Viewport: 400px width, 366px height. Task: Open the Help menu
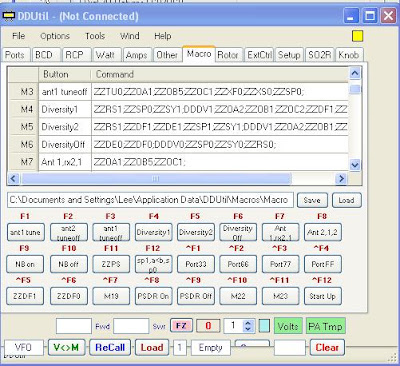click(163, 36)
